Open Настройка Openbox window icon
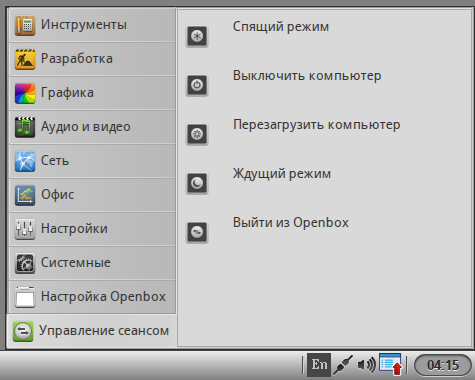 point(25,297)
